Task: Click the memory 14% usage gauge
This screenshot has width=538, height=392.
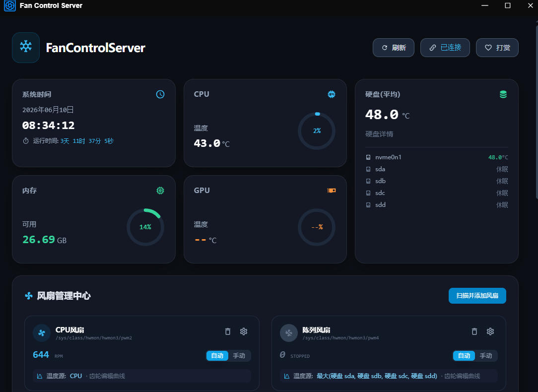Action: click(x=145, y=227)
